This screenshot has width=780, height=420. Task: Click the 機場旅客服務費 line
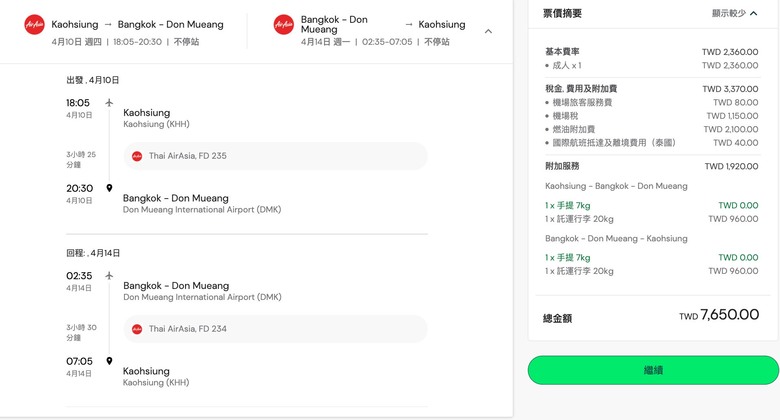582,103
